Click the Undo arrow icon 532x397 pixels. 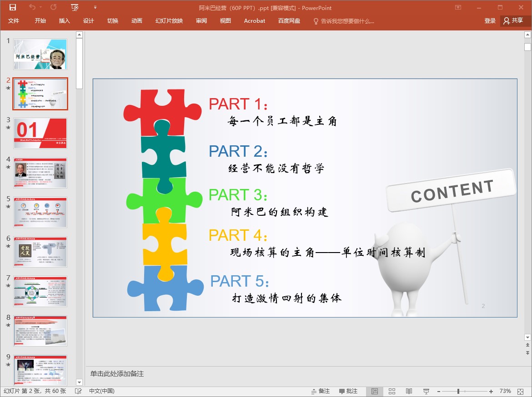point(32,7)
